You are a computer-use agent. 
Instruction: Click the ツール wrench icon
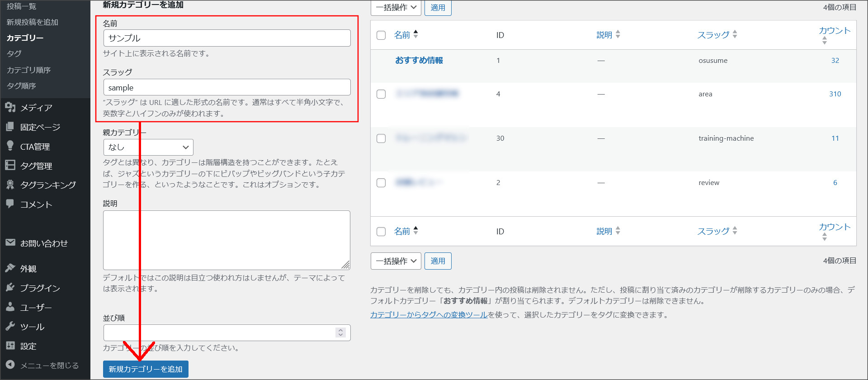click(x=10, y=326)
